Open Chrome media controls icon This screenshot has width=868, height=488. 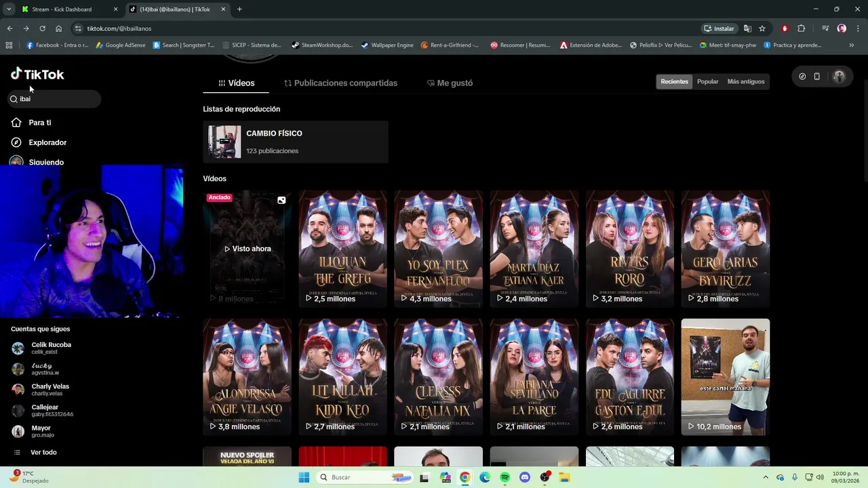pos(825,28)
